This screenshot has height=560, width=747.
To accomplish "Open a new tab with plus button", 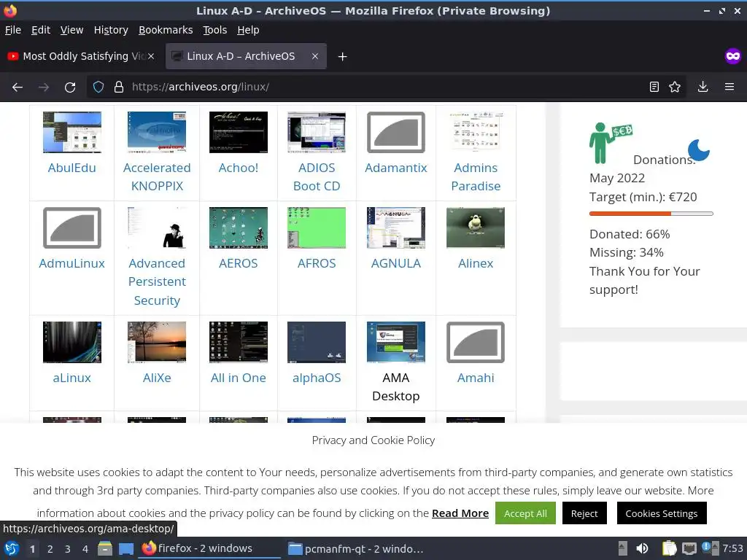I will [342, 57].
